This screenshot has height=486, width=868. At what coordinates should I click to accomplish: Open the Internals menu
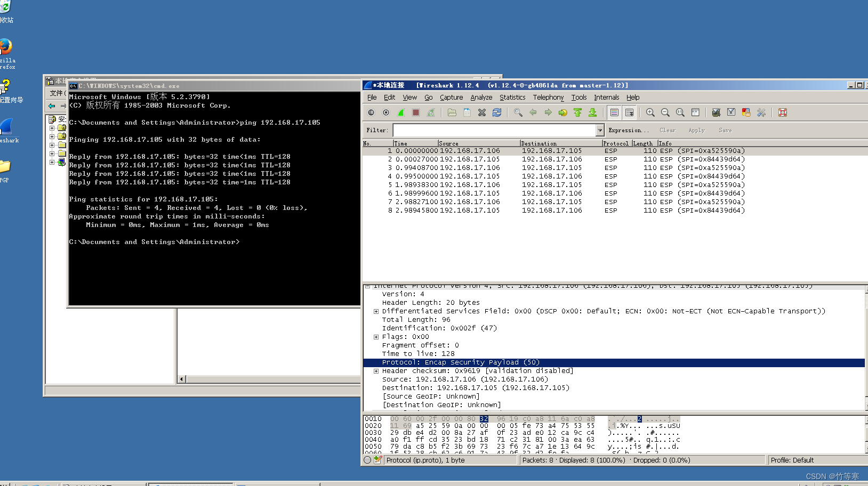point(607,98)
